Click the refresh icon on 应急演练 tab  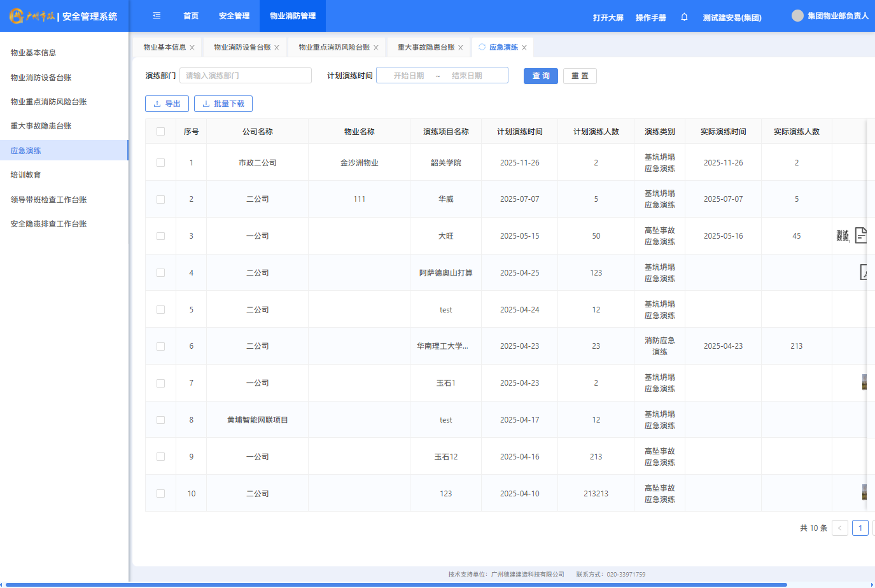(482, 47)
